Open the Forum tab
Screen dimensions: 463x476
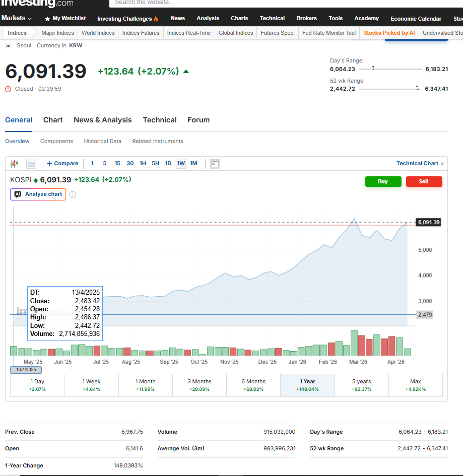[x=199, y=120]
